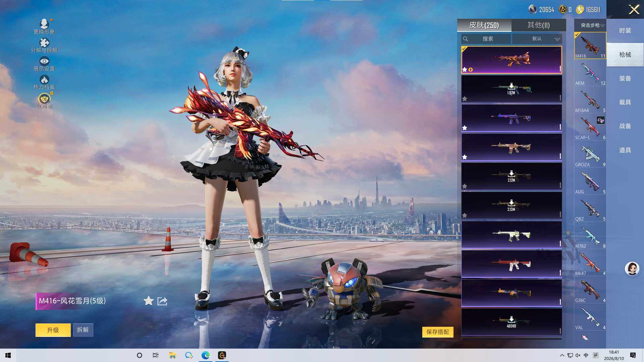Switch to the 其他(11) tab

click(x=538, y=25)
